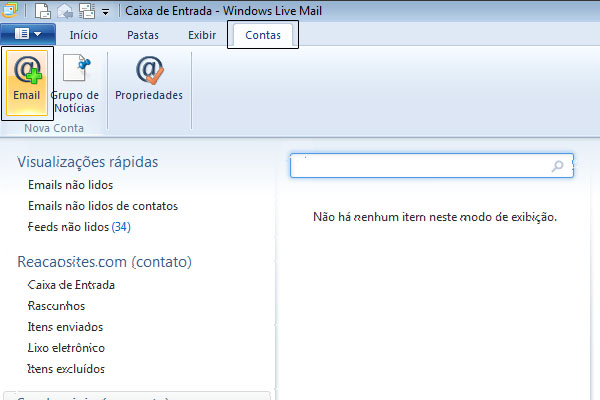Click the Email new account icon
The width and height of the screenshot is (600, 400).
tap(27, 81)
